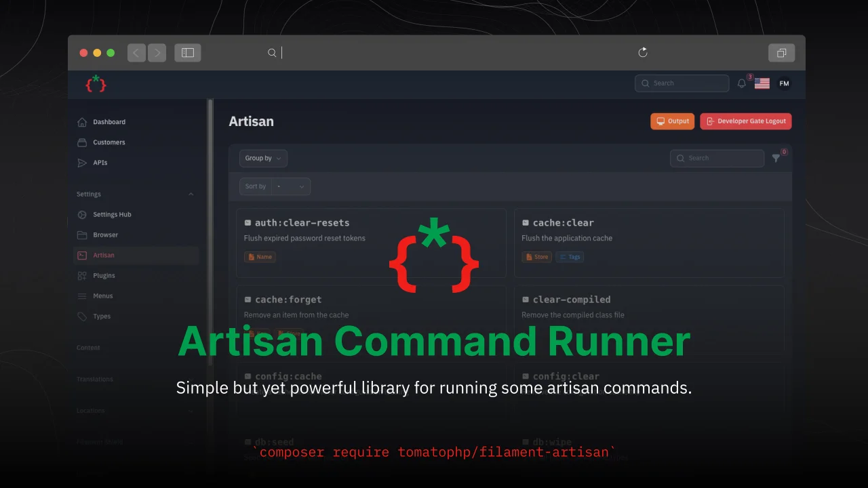
Task: Open the FM user avatar menu
Action: [x=784, y=83]
